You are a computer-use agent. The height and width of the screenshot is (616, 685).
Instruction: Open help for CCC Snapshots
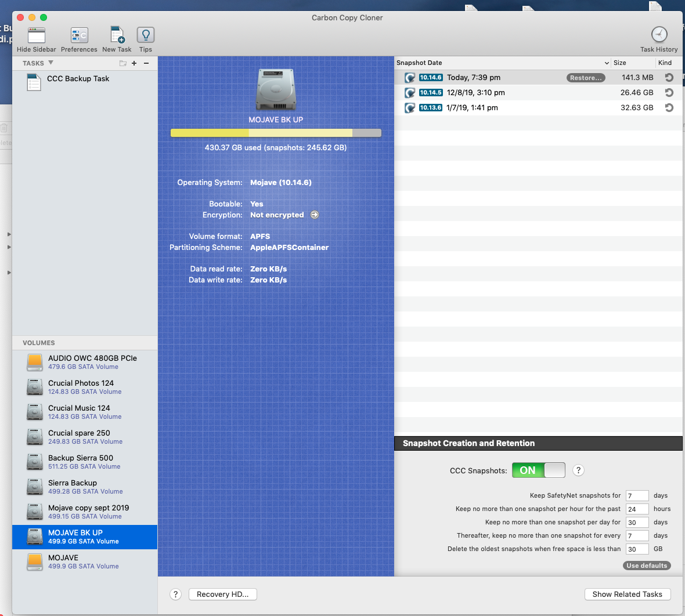[578, 470]
